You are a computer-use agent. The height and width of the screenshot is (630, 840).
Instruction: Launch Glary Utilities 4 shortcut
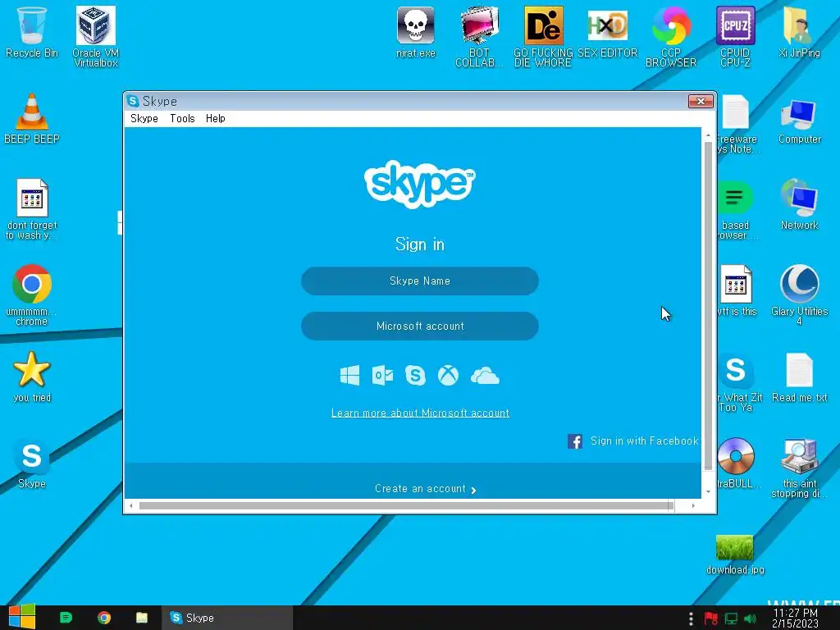pyautogui.click(x=799, y=294)
